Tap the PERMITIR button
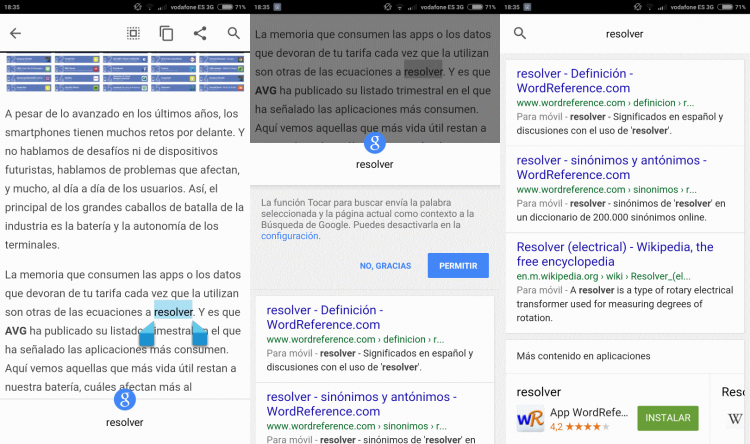Image resolution: width=750 pixels, height=444 pixels. pos(458,266)
